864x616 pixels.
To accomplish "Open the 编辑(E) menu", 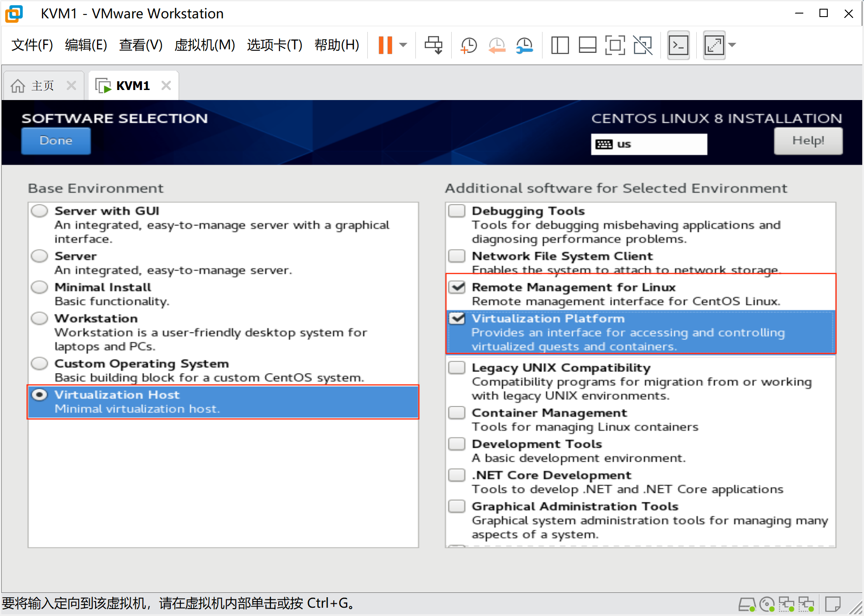I will tap(86, 45).
